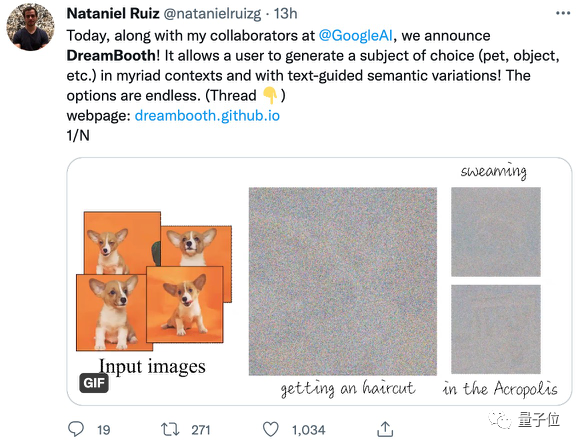Click the 'in the Acropolis' noise panel
578x445 pixels.
(496, 329)
